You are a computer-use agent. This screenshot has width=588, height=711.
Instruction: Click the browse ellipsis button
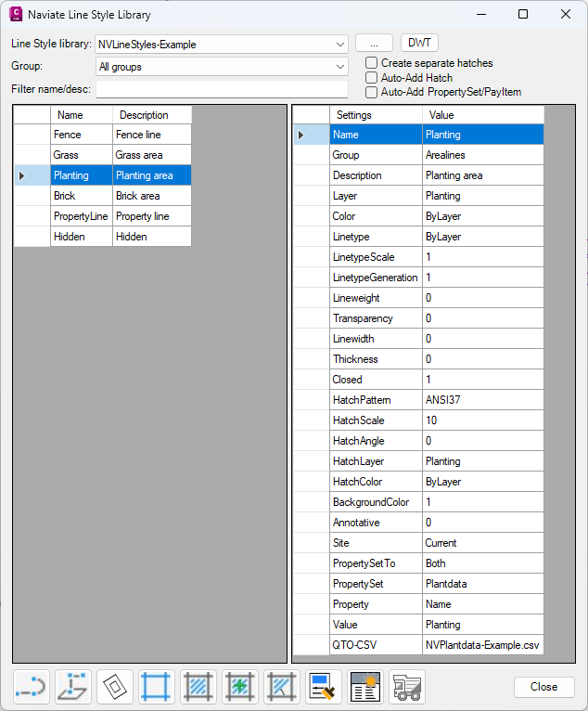click(374, 43)
